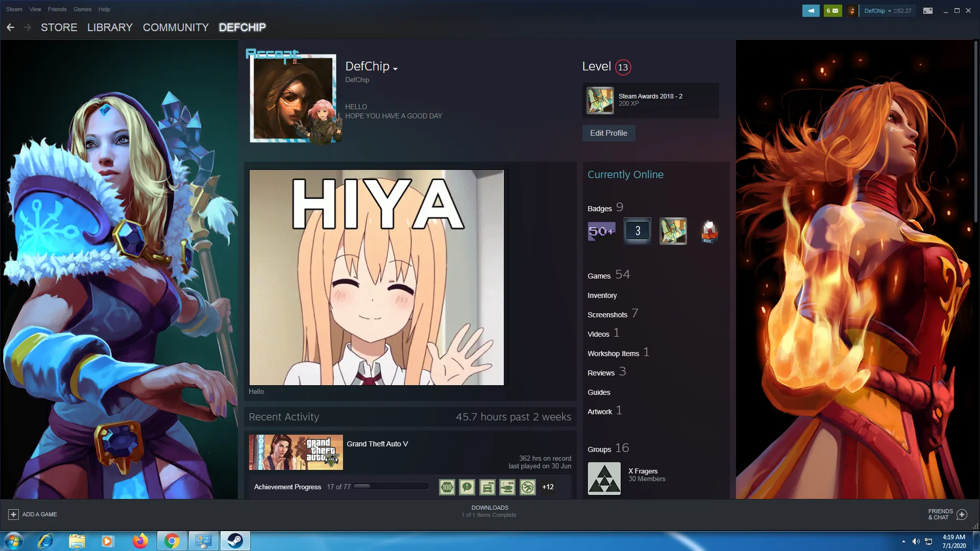Click the forward navigation arrow
The image size is (980, 551).
click(28, 28)
